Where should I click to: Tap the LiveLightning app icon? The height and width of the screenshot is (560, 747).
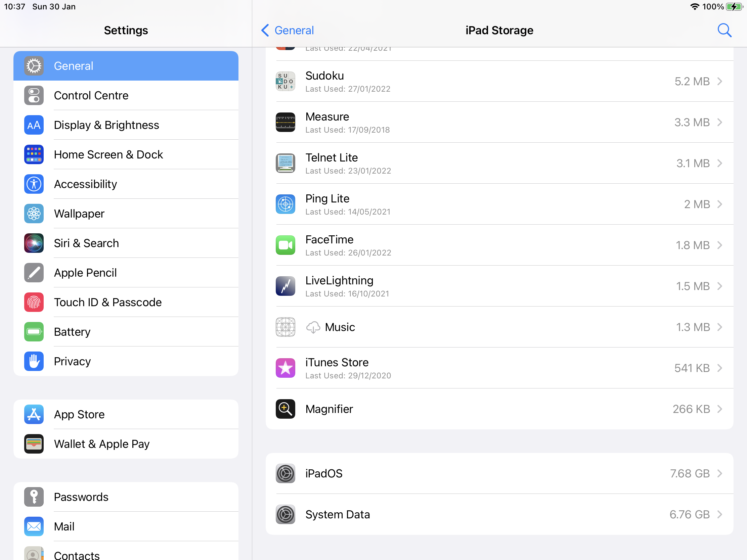coord(285,286)
